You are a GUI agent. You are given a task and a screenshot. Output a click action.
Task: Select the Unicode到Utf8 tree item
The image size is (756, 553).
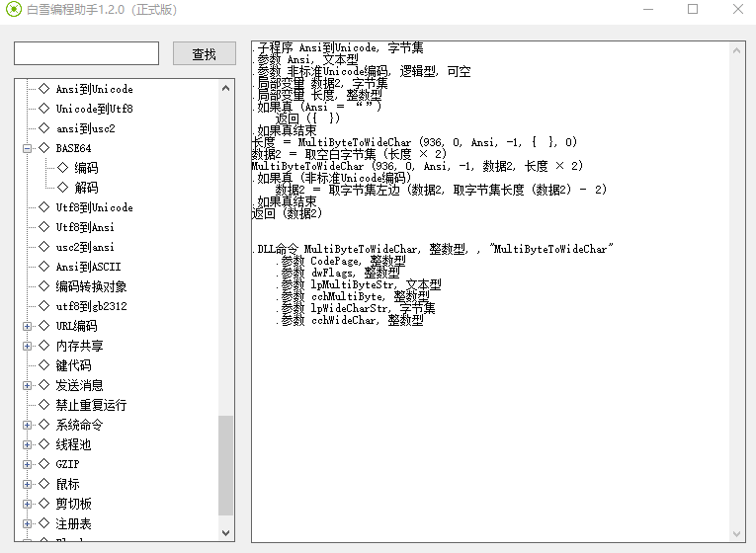click(x=94, y=109)
